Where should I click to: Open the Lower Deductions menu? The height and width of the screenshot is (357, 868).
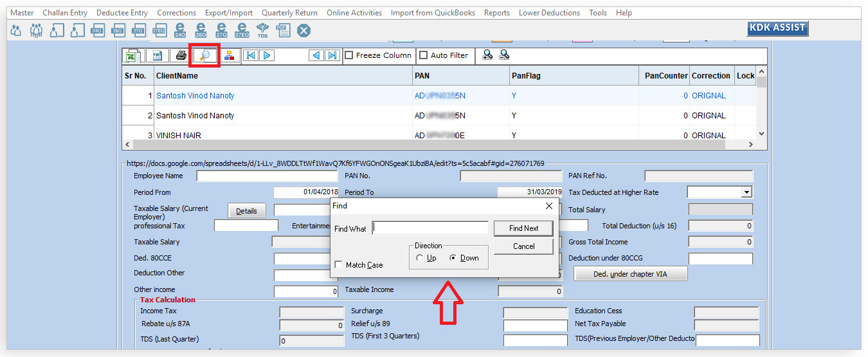[x=549, y=13]
